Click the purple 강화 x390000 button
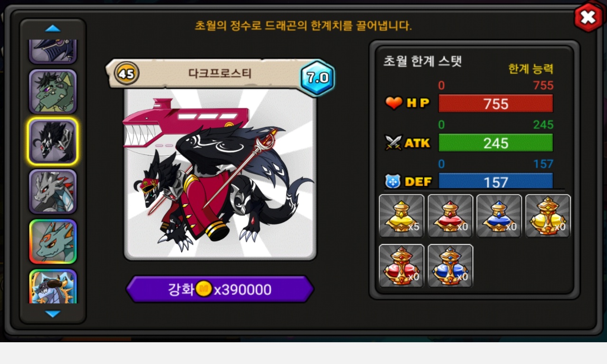The width and height of the screenshot is (607, 364). [x=220, y=289]
